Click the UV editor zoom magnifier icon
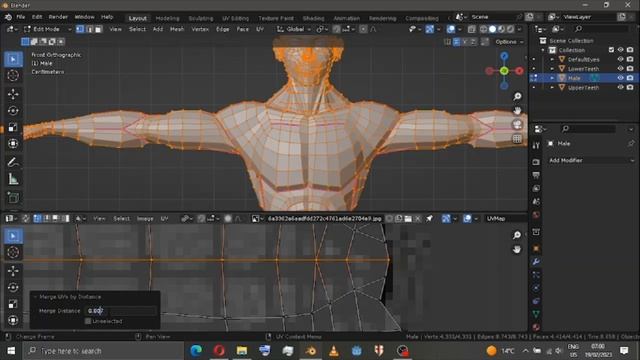This screenshot has height=360, width=640. point(517,235)
